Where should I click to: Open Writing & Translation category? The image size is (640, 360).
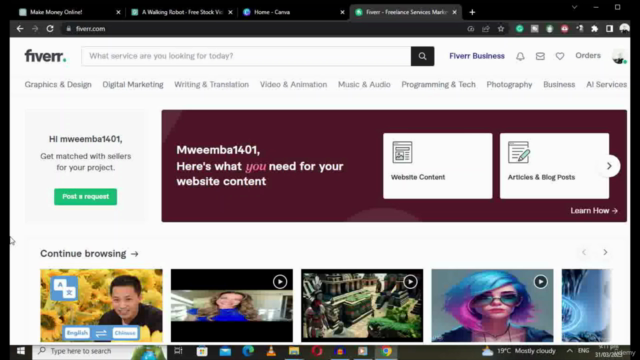pyautogui.click(x=211, y=84)
